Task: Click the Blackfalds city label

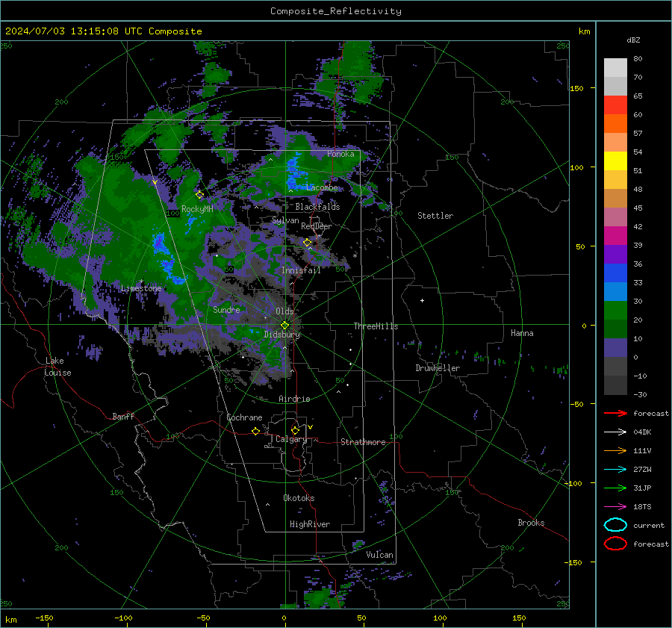Action: [x=317, y=207]
